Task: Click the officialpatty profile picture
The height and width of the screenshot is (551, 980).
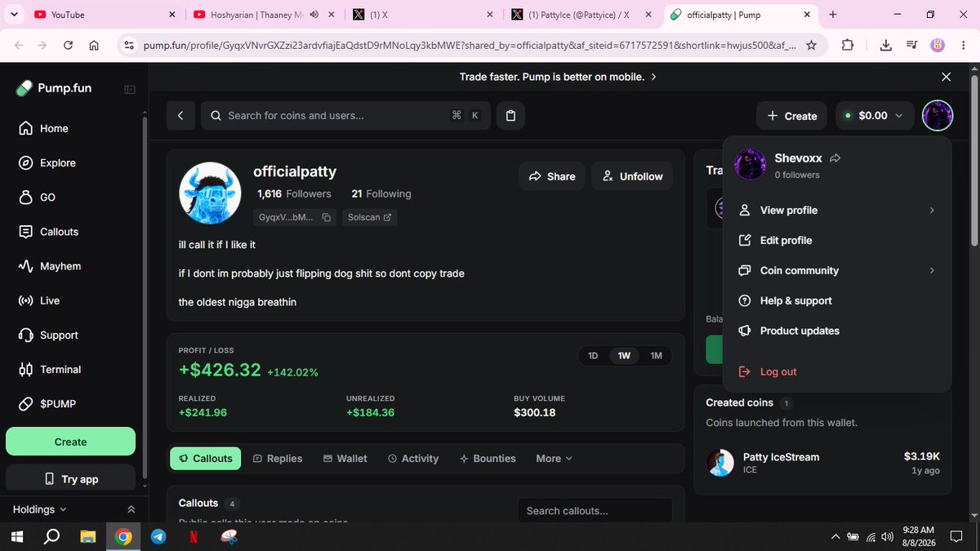Action: click(210, 193)
